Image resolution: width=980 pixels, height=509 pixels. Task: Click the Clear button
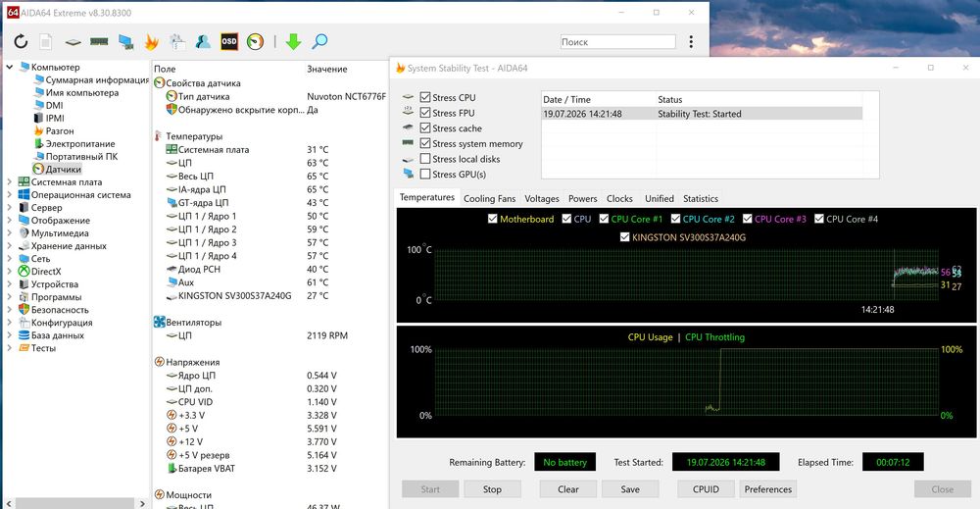pos(568,489)
